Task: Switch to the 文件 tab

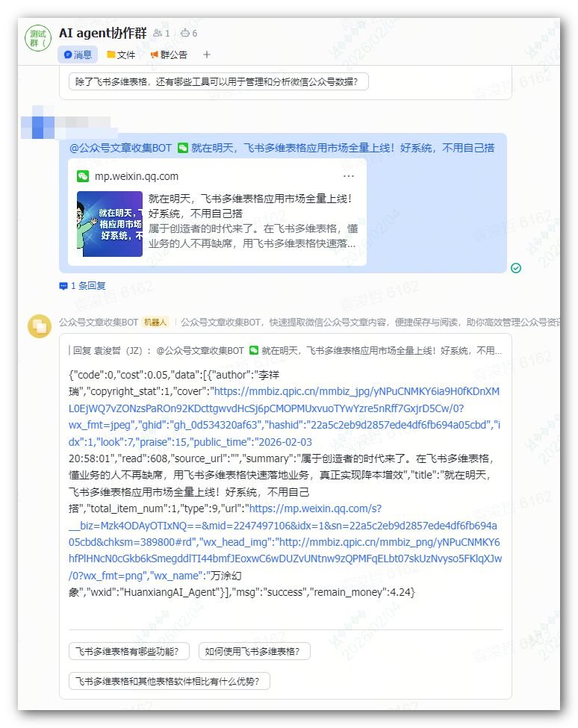Action: coord(121,55)
